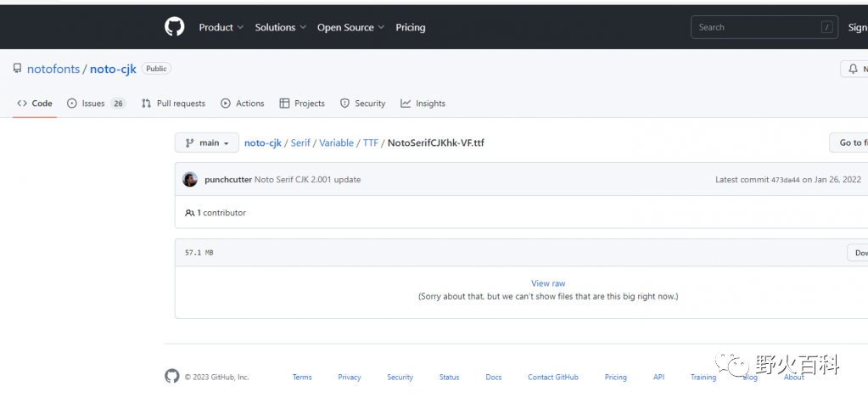Viewport: 868px width, 403px height.
Task: Open the noto-cjk repository title link
Action: point(113,70)
